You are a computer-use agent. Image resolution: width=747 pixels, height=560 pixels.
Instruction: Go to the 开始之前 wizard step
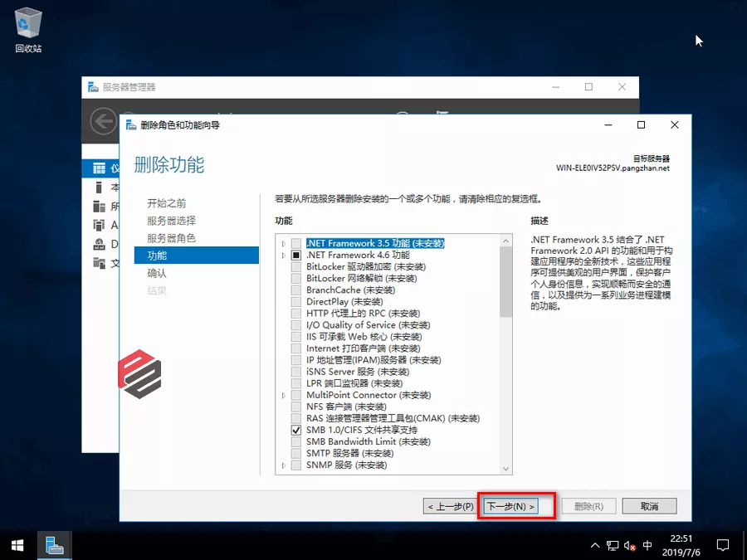166,203
